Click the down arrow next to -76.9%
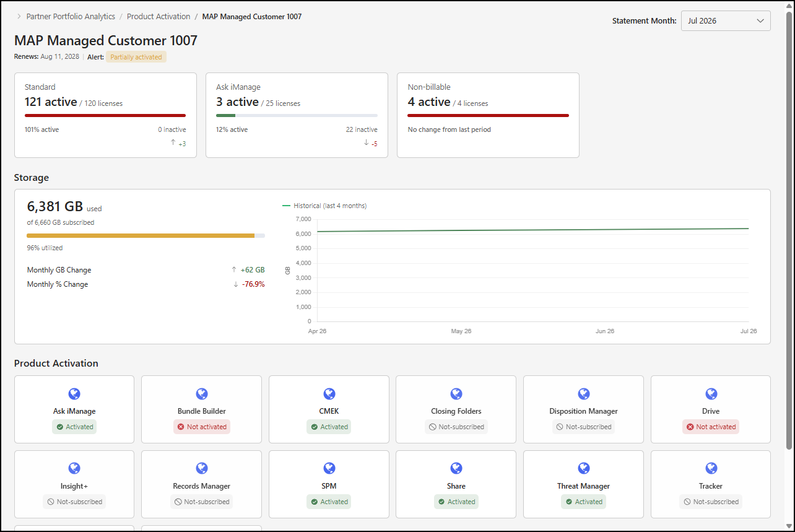The width and height of the screenshot is (795, 532). tap(236, 284)
